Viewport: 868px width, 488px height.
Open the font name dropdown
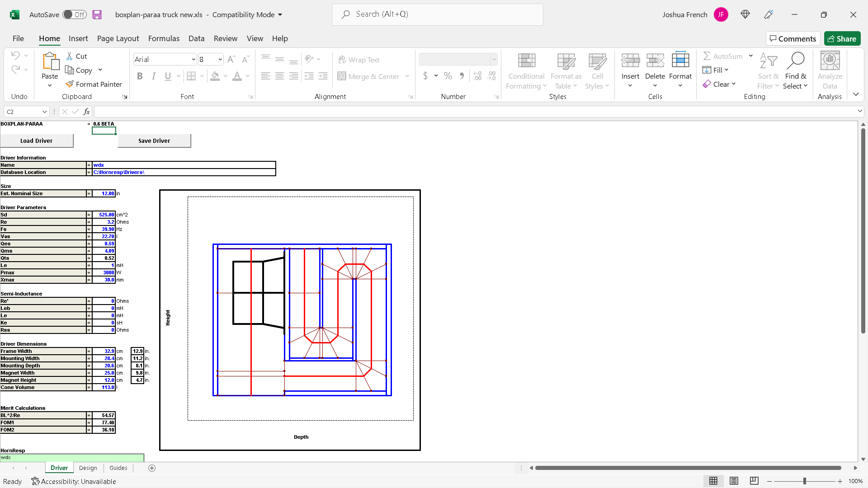(x=193, y=59)
